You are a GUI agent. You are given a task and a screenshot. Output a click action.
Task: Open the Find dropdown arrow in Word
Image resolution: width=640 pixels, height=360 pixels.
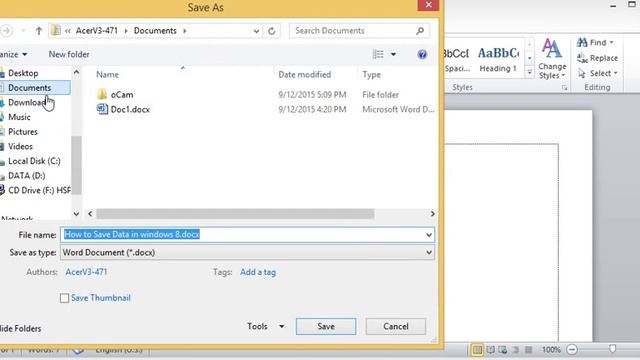click(611, 42)
